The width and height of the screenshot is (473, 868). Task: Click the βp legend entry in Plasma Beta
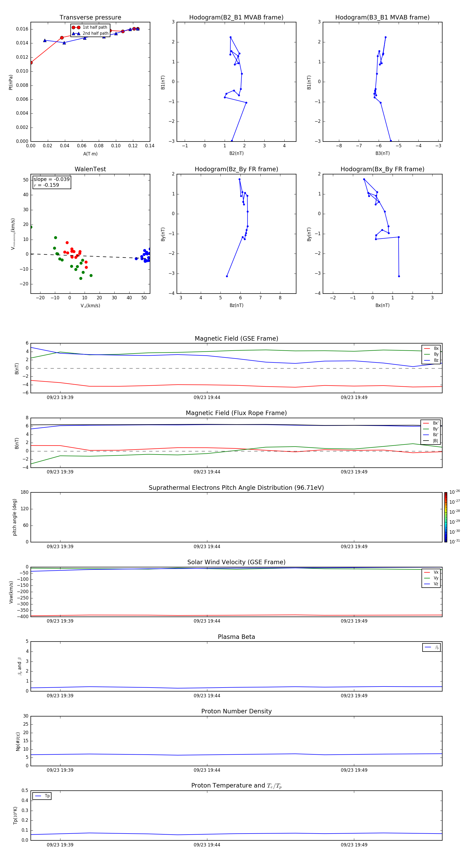pos(431,647)
